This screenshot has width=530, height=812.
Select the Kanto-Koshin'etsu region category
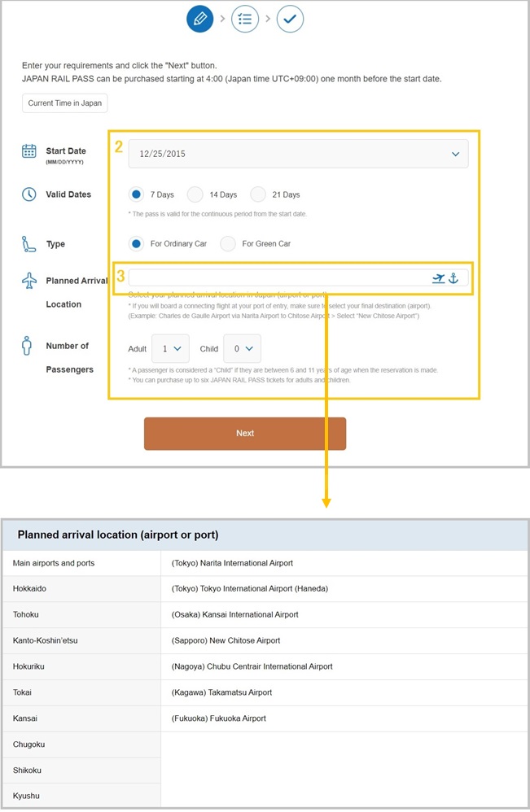[x=82, y=640]
